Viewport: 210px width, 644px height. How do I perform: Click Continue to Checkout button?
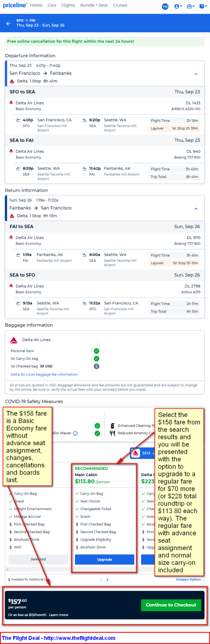pyautogui.click(x=171, y=605)
